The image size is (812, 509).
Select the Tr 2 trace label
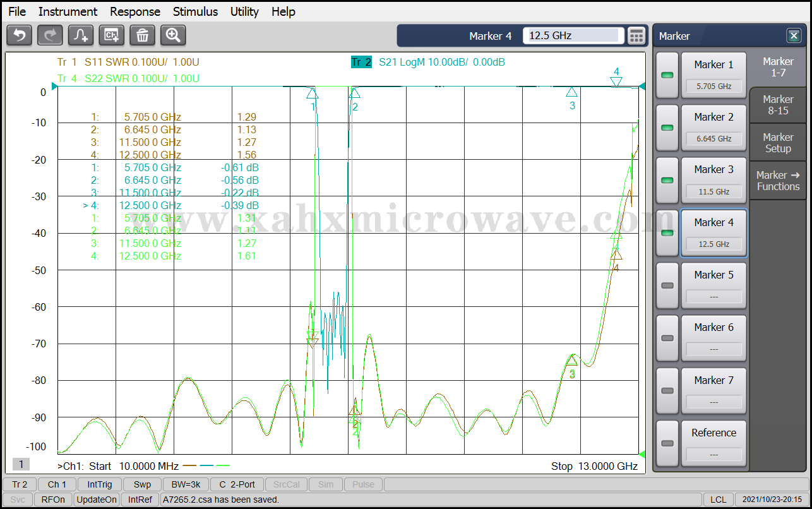pyautogui.click(x=361, y=62)
